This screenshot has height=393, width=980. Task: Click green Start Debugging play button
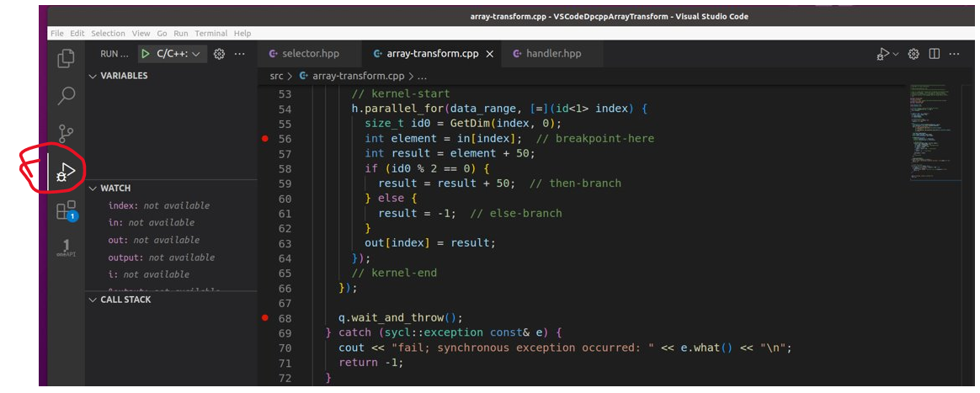145,54
